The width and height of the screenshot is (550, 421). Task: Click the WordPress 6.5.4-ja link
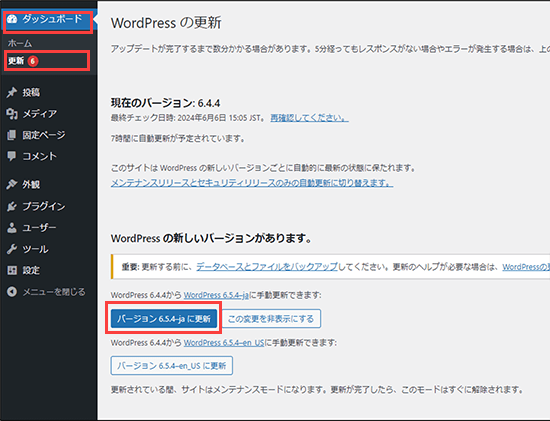(216, 295)
